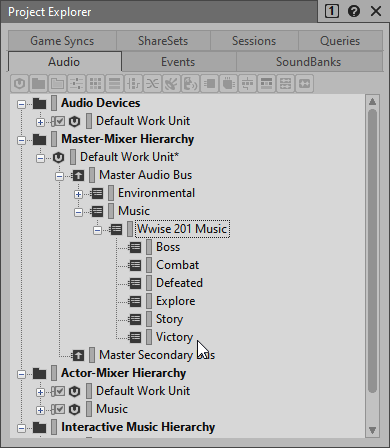Click the view number 1 icon in title bar

pyautogui.click(x=332, y=12)
